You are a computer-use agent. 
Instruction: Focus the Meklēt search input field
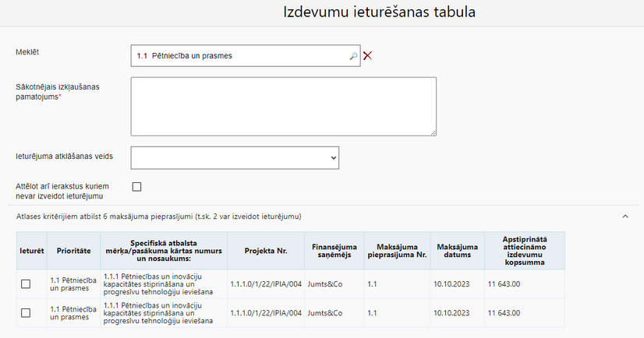[x=246, y=56]
